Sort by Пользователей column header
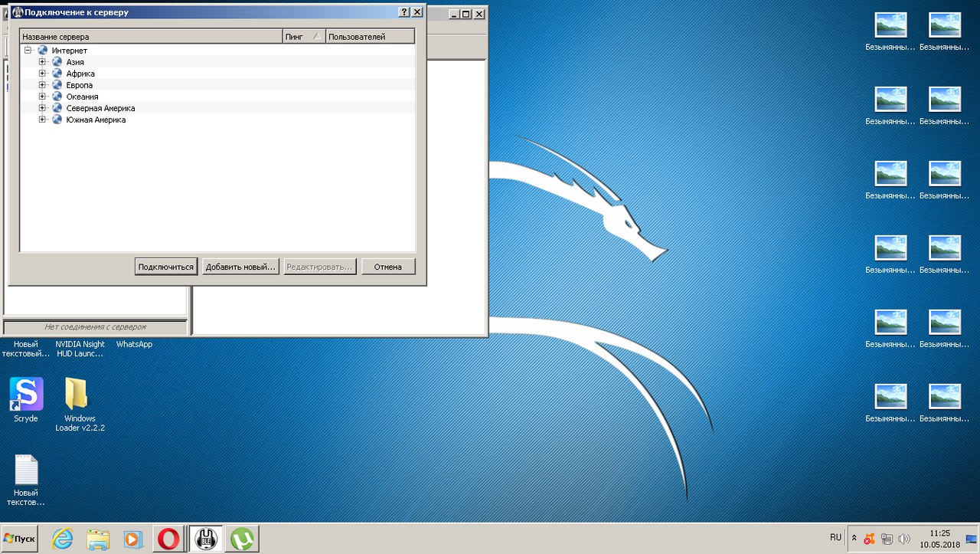This screenshot has width=980, height=554. click(x=370, y=37)
